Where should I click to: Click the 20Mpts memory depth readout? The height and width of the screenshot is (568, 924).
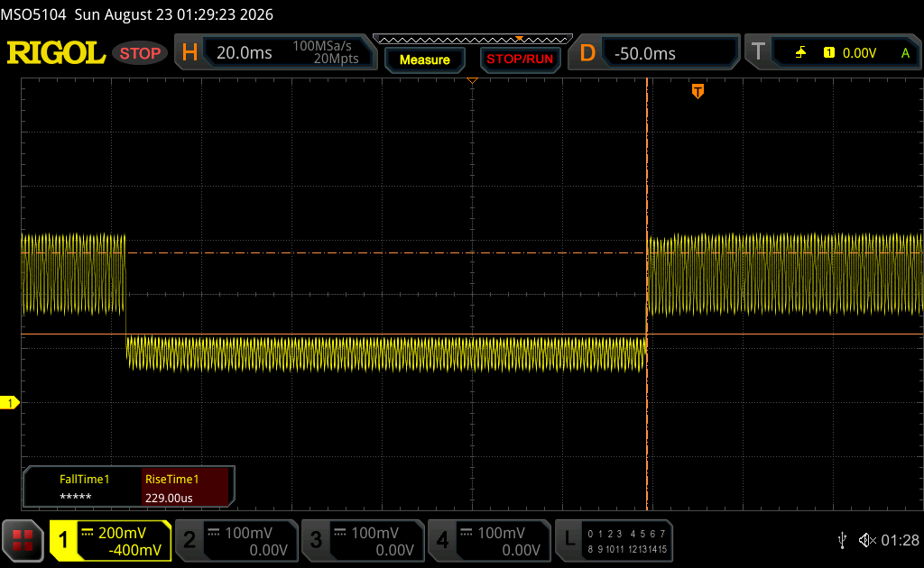click(336, 59)
